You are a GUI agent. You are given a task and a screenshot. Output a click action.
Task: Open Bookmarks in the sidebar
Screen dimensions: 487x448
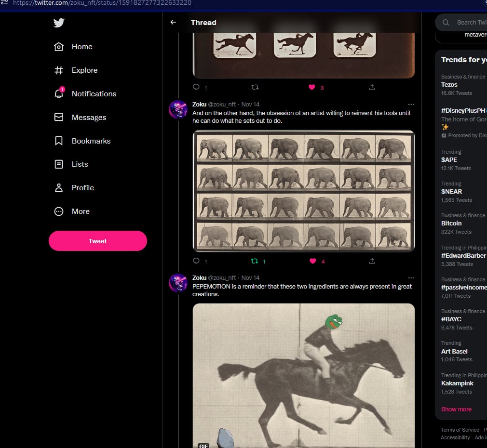click(x=91, y=141)
